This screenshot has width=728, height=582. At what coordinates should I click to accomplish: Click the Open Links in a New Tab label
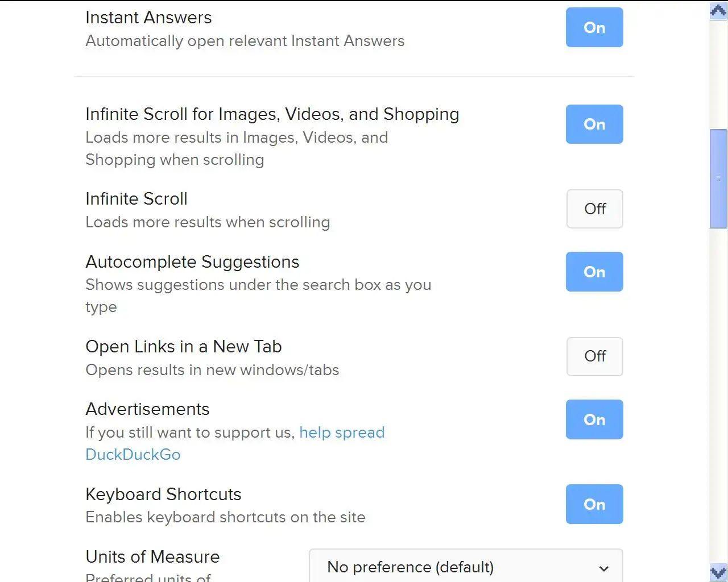183,347
